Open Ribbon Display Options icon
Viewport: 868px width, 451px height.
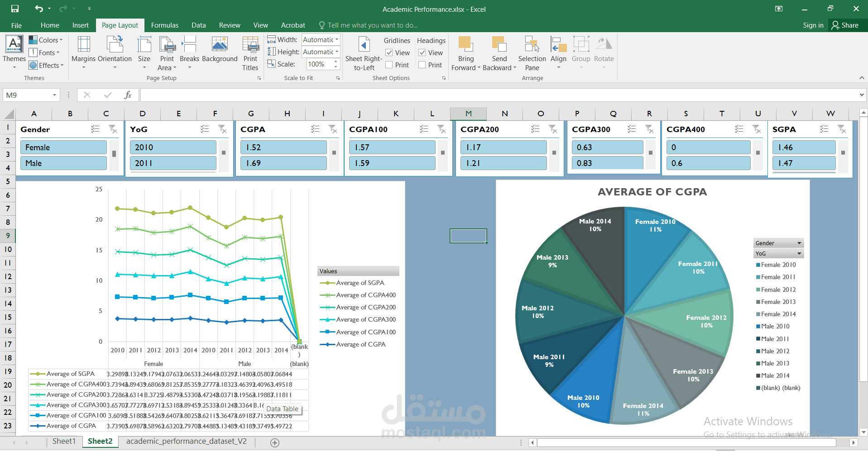[779, 9]
